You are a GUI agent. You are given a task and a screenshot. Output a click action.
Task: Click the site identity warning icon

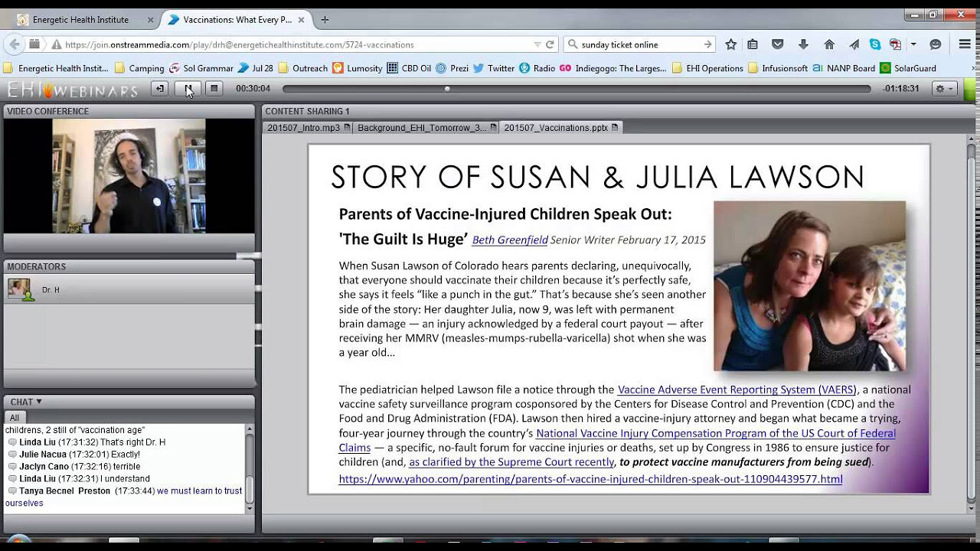[56, 44]
